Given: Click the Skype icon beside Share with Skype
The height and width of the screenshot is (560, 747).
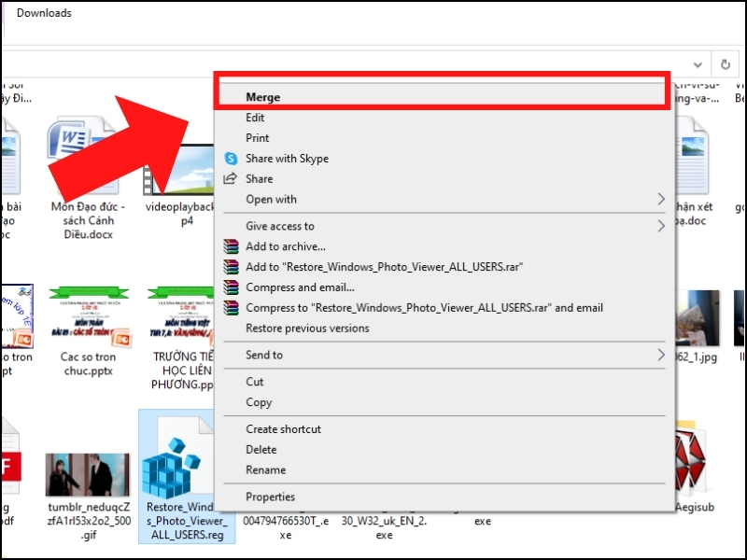Looking at the screenshot, I should pos(231,159).
